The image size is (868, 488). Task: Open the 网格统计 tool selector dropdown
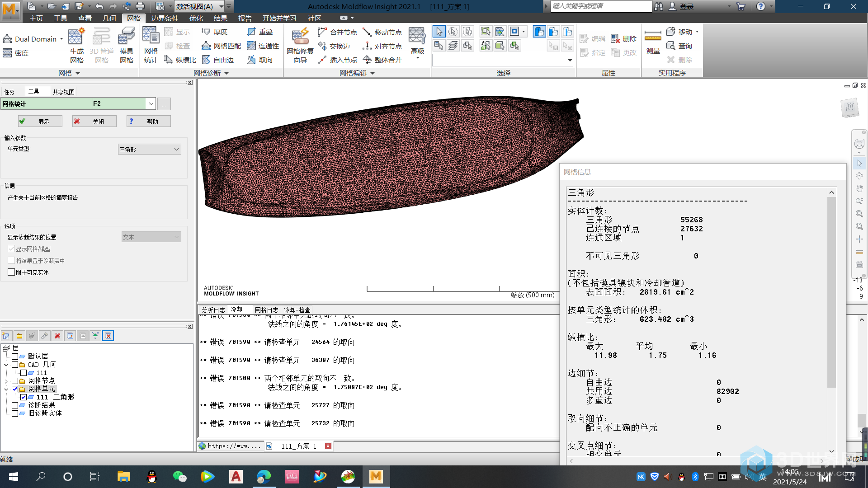(151, 103)
